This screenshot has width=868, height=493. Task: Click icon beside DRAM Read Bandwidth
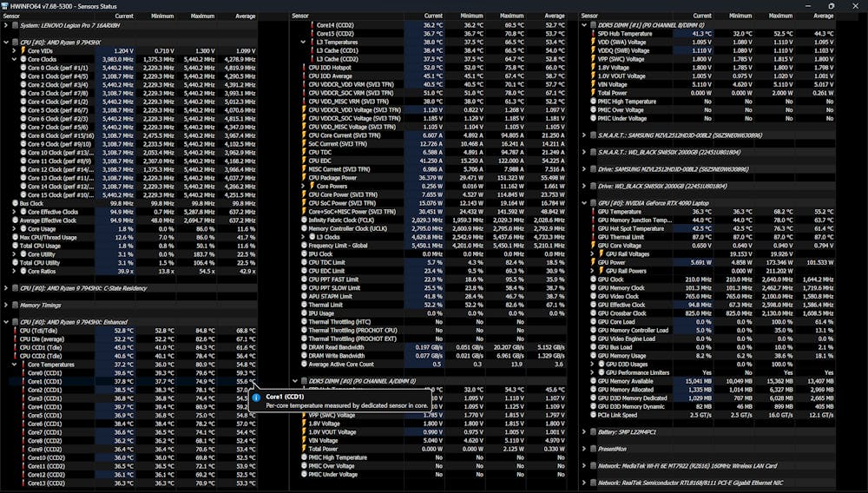point(304,347)
